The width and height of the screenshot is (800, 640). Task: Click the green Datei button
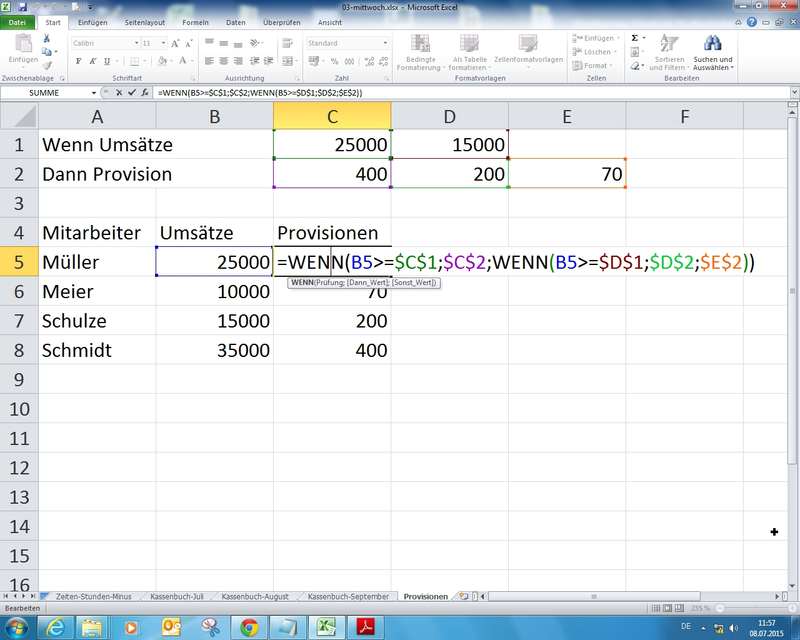19,21
